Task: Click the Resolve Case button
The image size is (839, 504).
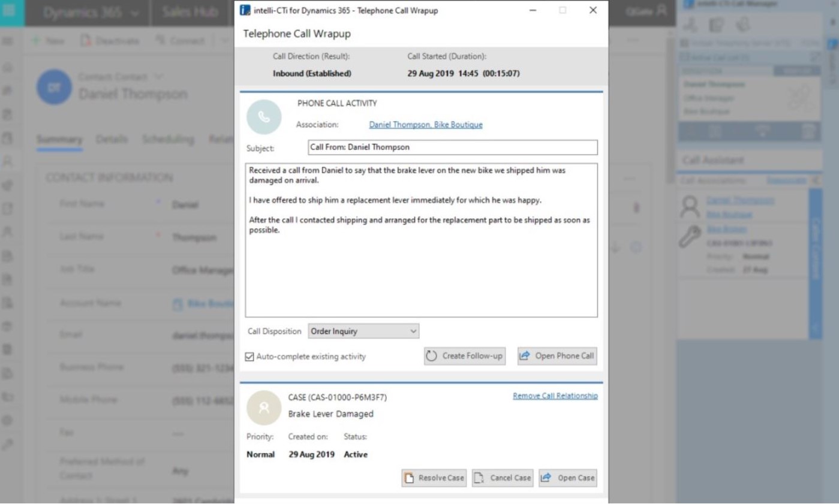Action: click(434, 478)
